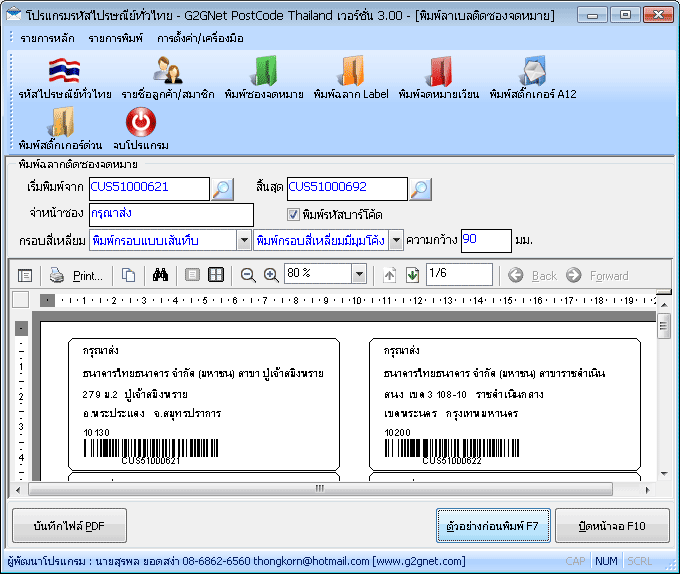Click the developer contact text in status bar
This screenshot has height=574, width=680.
click(236, 561)
